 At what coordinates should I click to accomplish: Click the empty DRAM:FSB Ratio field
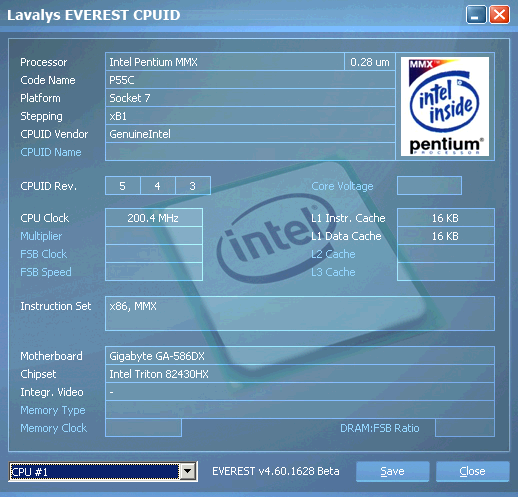[x=465, y=428]
